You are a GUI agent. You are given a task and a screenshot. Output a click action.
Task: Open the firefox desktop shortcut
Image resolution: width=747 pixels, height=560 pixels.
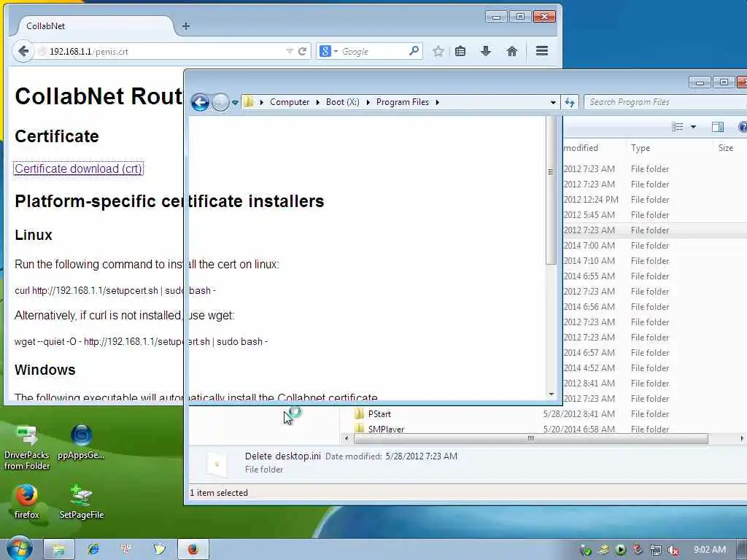(26, 502)
